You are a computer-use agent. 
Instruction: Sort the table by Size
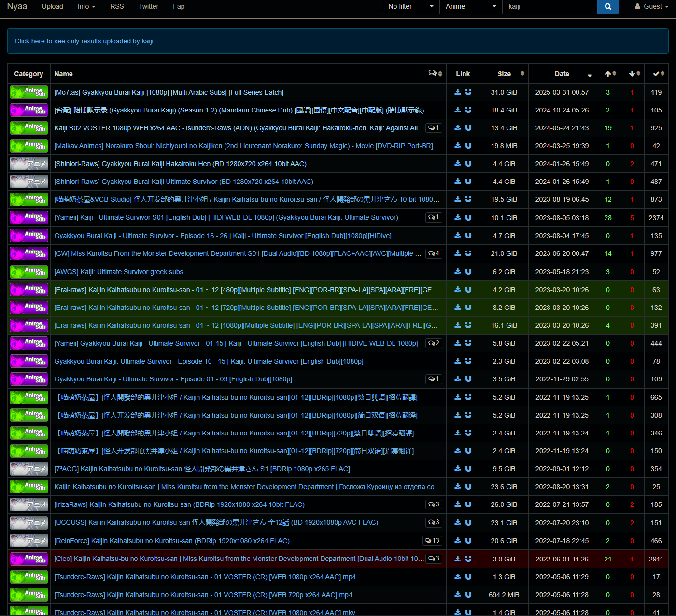tap(505, 74)
